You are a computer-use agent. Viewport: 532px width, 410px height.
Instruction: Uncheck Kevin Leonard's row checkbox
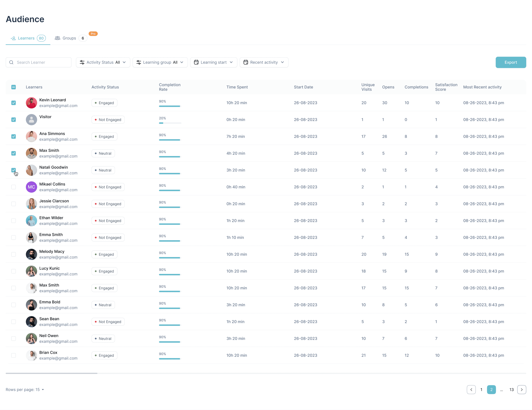click(x=14, y=103)
